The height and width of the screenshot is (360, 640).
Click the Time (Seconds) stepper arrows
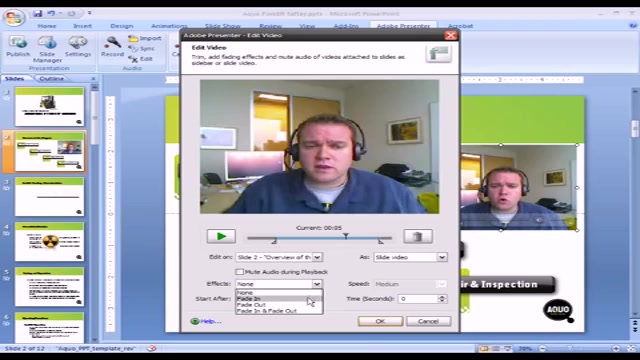[442, 299]
